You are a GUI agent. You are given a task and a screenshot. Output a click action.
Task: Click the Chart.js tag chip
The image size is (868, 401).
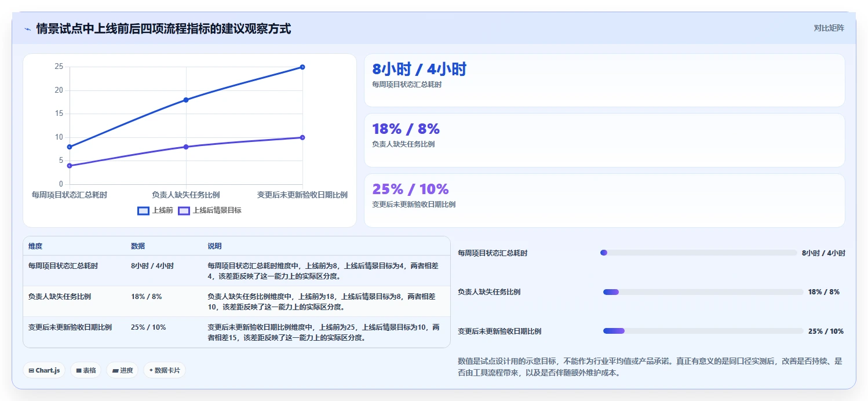pyautogui.click(x=44, y=370)
